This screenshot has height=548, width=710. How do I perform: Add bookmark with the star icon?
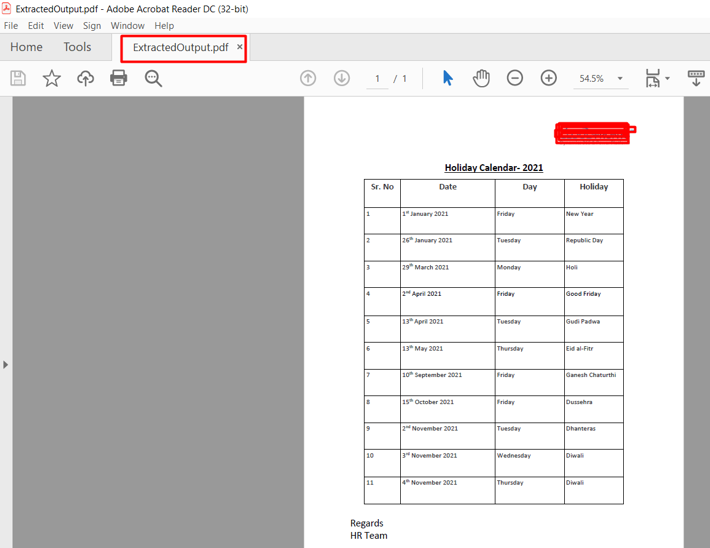click(x=52, y=78)
